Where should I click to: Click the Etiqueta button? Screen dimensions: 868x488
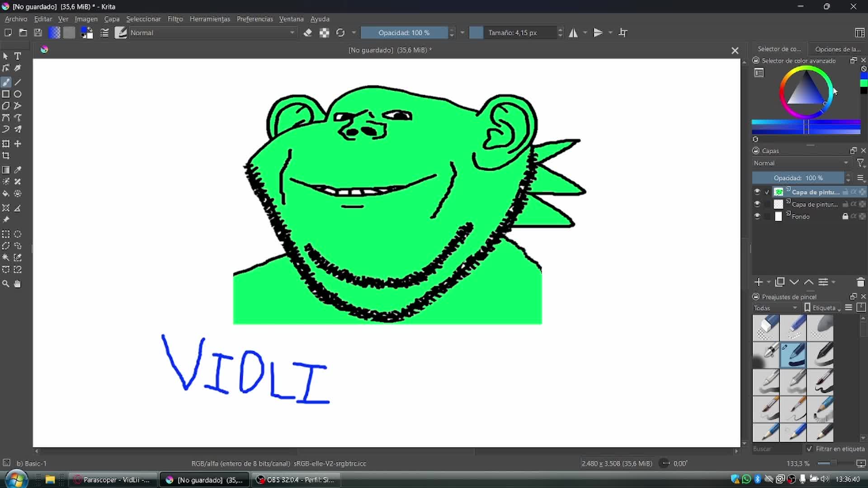pos(823,308)
